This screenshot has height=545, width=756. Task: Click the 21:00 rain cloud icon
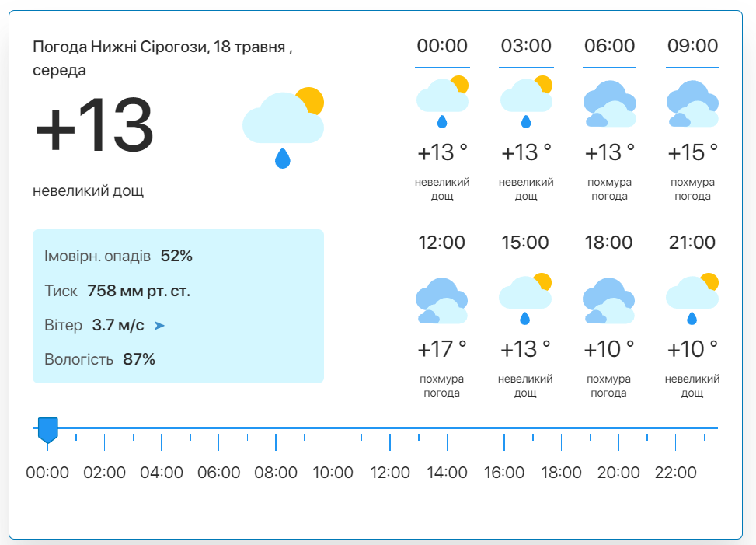tap(692, 299)
